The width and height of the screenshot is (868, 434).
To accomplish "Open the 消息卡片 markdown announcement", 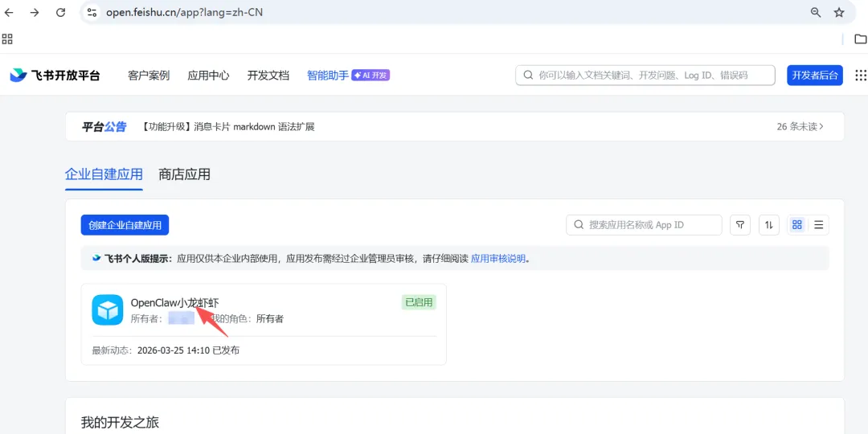I will coord(228,127).
